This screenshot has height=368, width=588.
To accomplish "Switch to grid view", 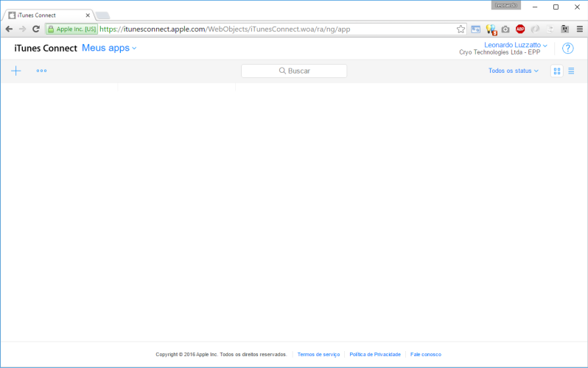I will click(557, 71).
